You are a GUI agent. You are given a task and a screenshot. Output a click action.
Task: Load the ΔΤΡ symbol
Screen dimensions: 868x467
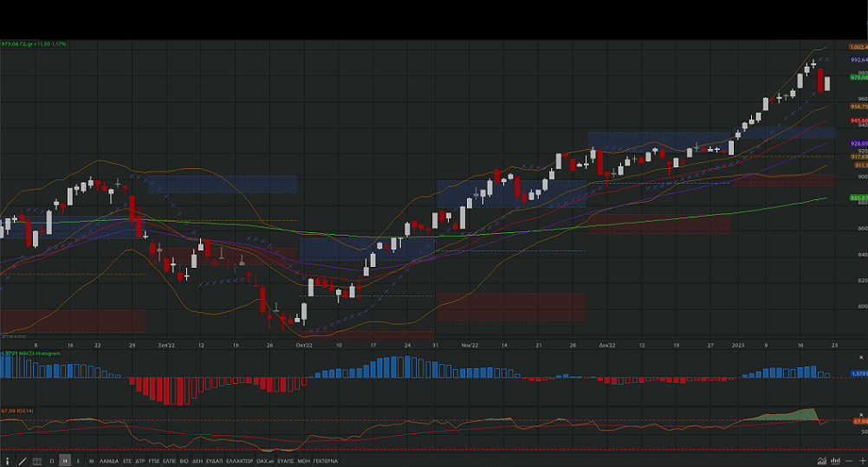point(140,461)
